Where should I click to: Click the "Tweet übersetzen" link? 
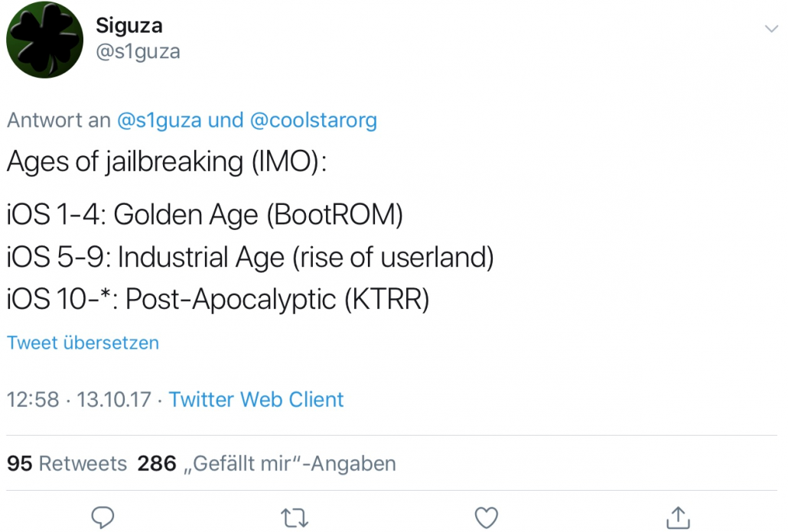click(83, 342)
